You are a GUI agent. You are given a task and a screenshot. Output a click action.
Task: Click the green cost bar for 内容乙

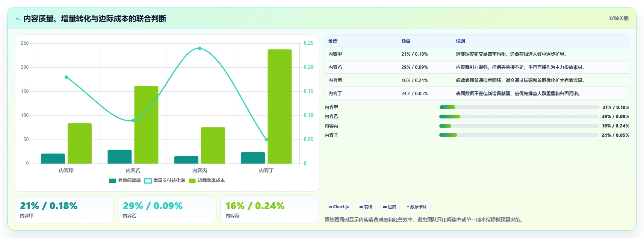[146, 124]
